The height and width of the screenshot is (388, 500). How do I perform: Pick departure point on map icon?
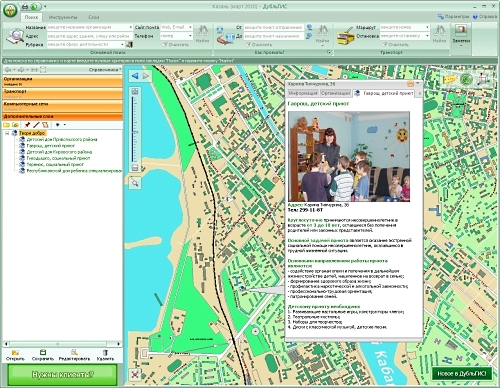click(310, 27)
